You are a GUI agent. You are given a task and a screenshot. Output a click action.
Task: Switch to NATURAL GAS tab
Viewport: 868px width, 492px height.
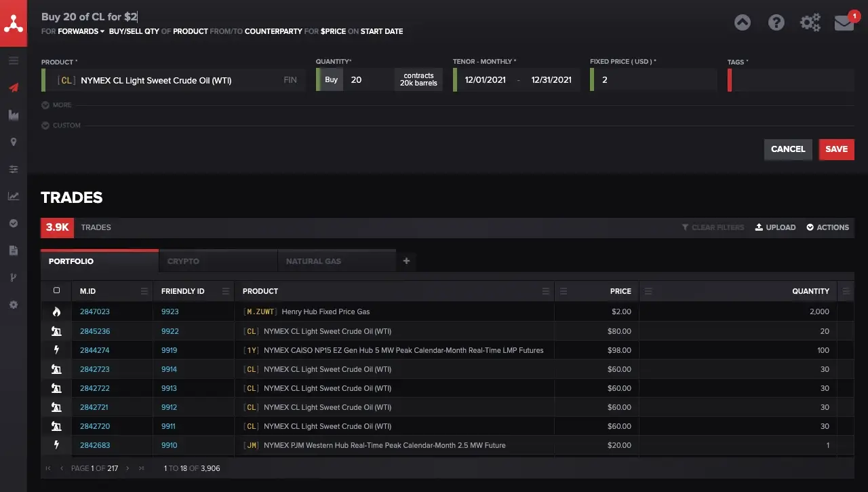[337, 261]
